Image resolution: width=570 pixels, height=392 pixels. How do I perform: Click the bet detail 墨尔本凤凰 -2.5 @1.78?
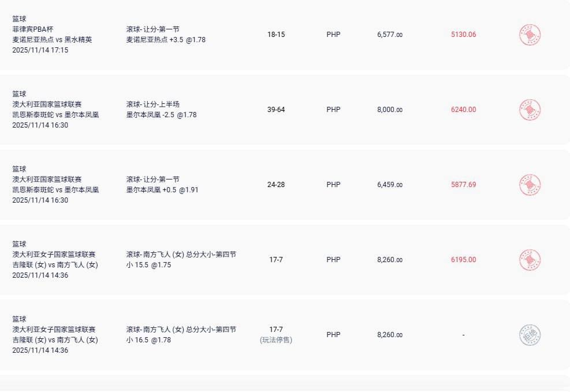pyautogui.click(x=162, y=115)
